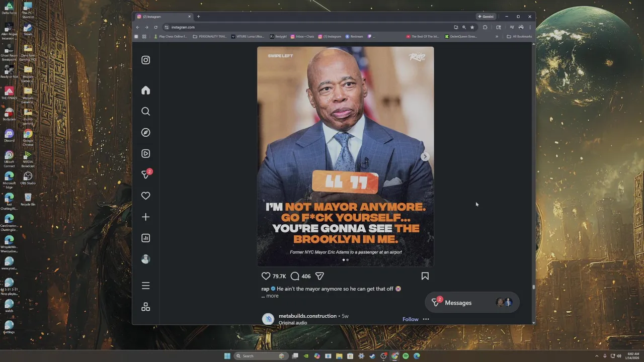This screenshot has height=362, width=644.
Task: Expand hidden bookmarks chevron
Action: pos(497,36)
